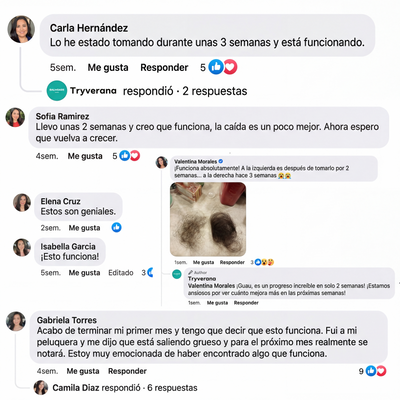
Task: Click the heart reaction on Gabriela Torres's comment
Action: point(381,371)
